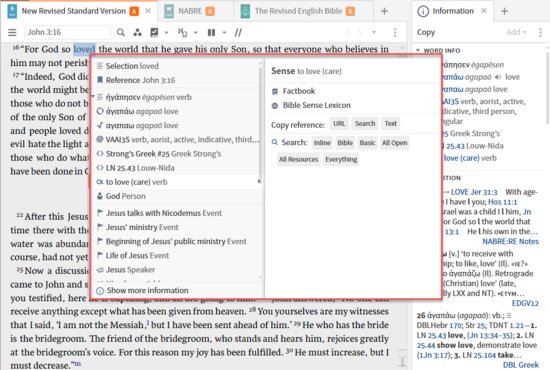
Task: Select Jesus talks with Nicodemus Event
Action: [x=176, y=213]
